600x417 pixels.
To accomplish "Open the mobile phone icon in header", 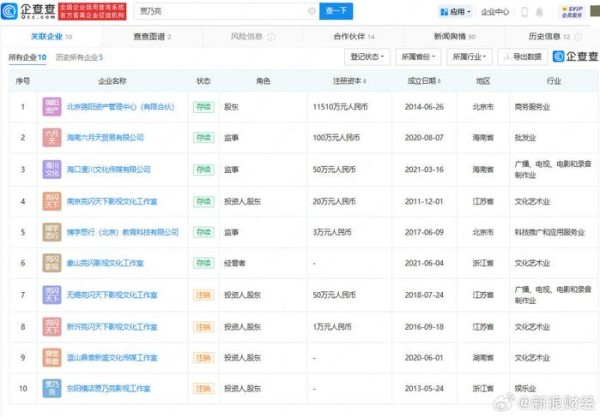I will click(x=525, y=12).
